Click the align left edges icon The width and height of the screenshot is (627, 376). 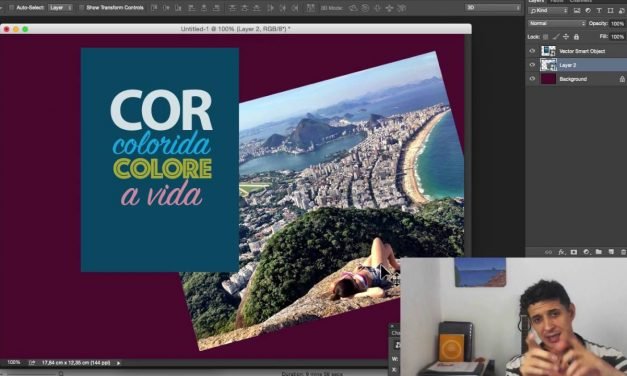pyautogui.click(x=191, y=8)
